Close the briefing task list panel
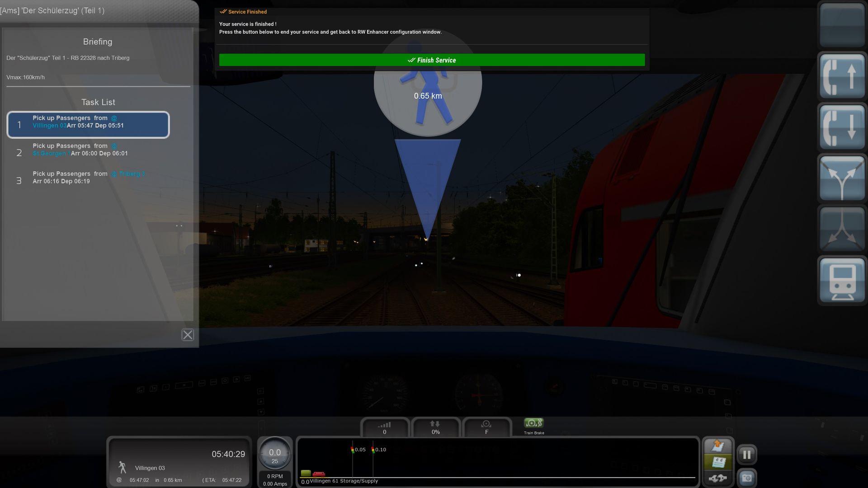This screenshot has width=868, height=488. [188, 335]
